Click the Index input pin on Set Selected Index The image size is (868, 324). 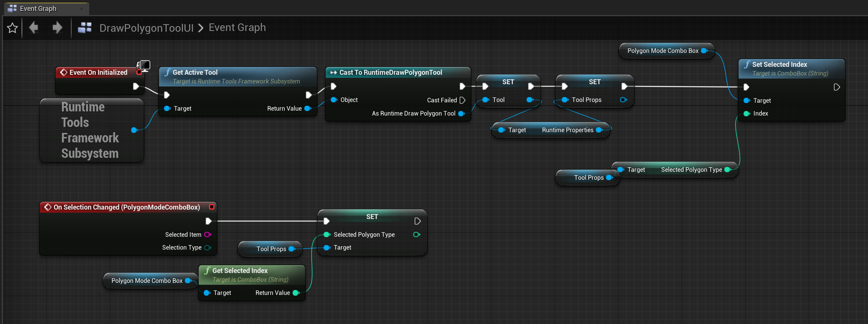tap(747, 114)
